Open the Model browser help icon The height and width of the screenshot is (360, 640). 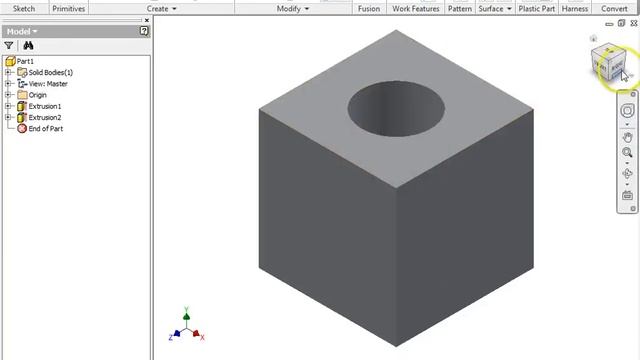coord(144,31)
